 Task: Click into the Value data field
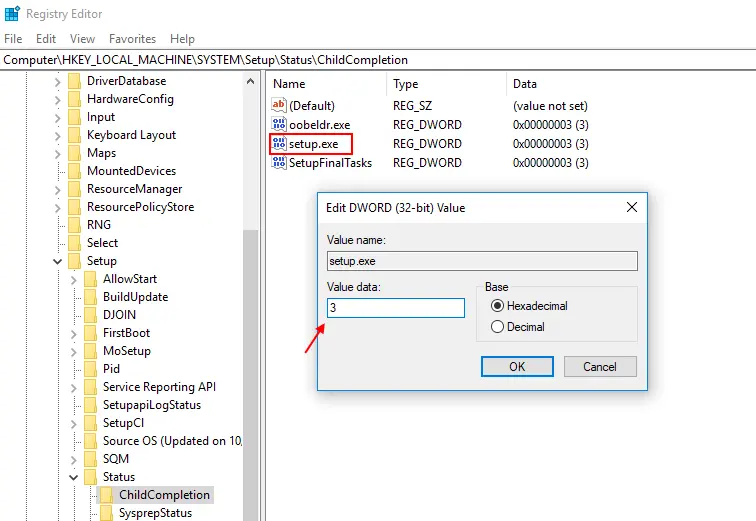point(396,307)
